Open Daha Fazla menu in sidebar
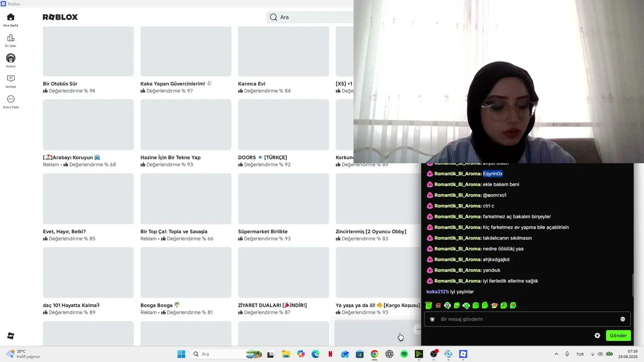The width and height of the screenshot is (644, 362). [x=11, y=102]
